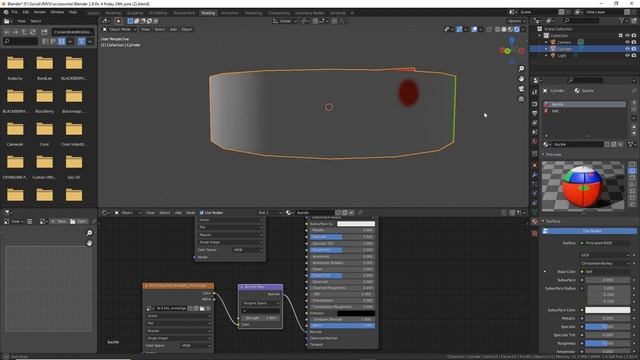Open the viewport Options dropdown
The width and height of the screenshot is (640, 360).
point(516,21)
